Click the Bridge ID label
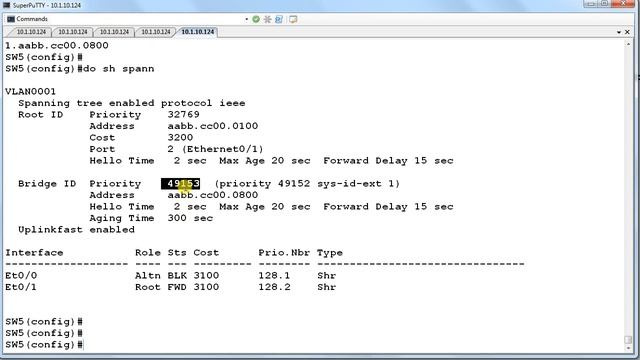This screenshot has height=360, width=640. pyautogui.click(x=47, y=184)
